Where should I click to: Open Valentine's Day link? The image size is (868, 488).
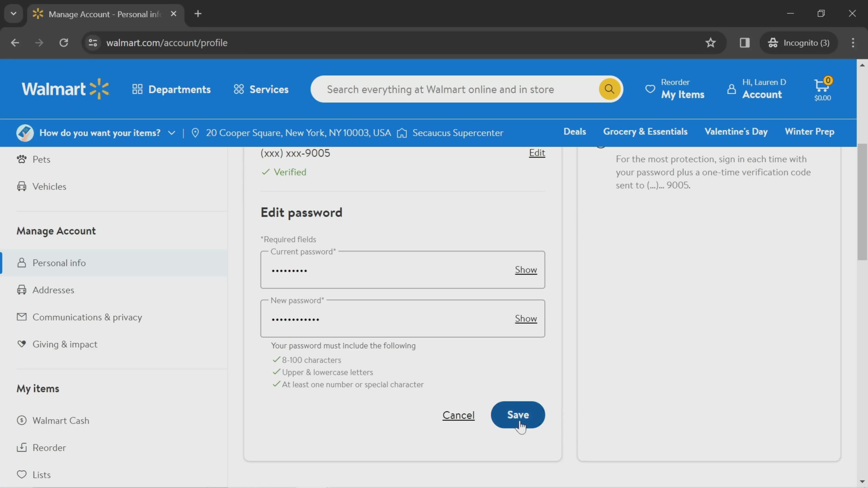[x=736, y=132]
